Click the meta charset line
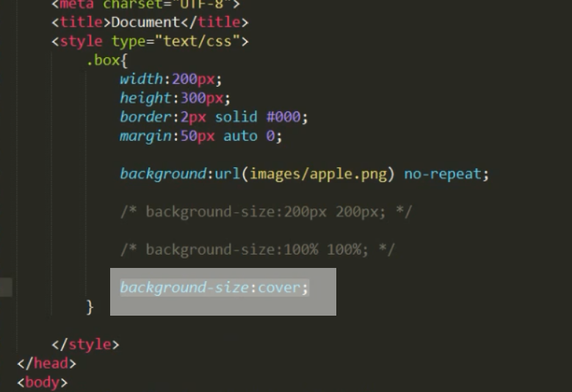 tap(145, 4)
